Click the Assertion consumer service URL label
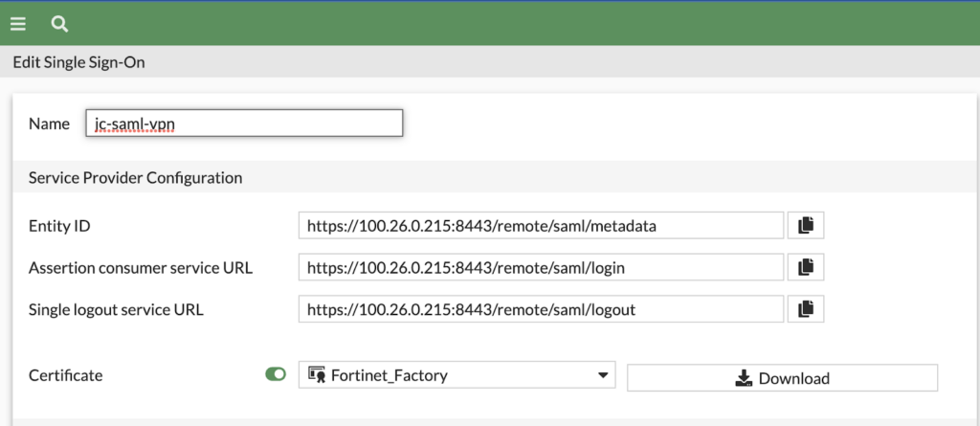 tap(141, 268)
